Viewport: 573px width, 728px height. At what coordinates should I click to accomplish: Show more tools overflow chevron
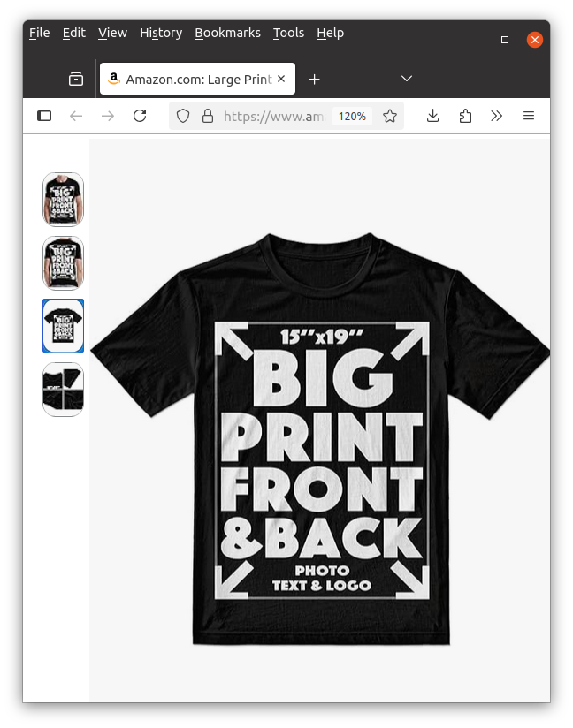(x=496, y=116)
